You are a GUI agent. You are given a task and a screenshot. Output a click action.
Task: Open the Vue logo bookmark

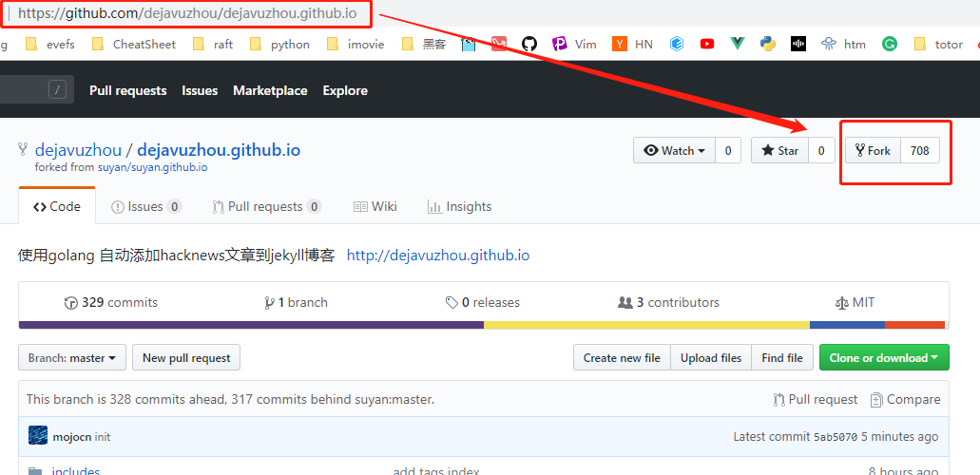tap(738, 44)
